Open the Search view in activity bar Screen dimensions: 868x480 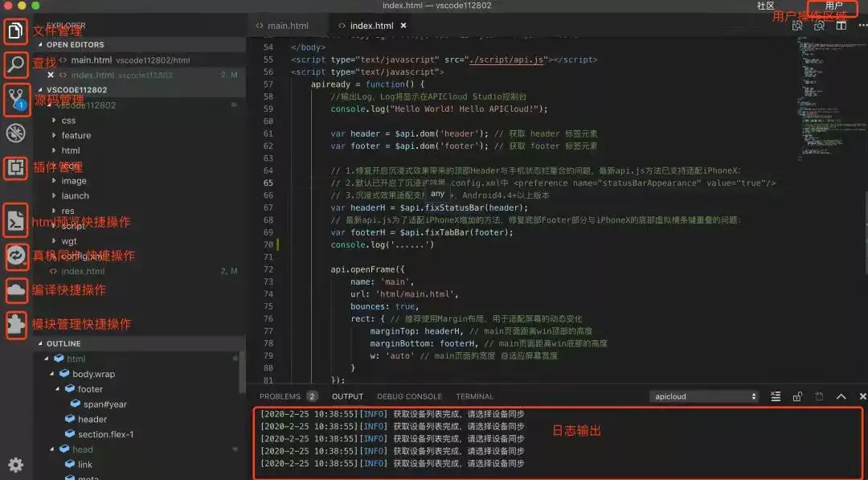pyautogui.click(x=15, y=65)
